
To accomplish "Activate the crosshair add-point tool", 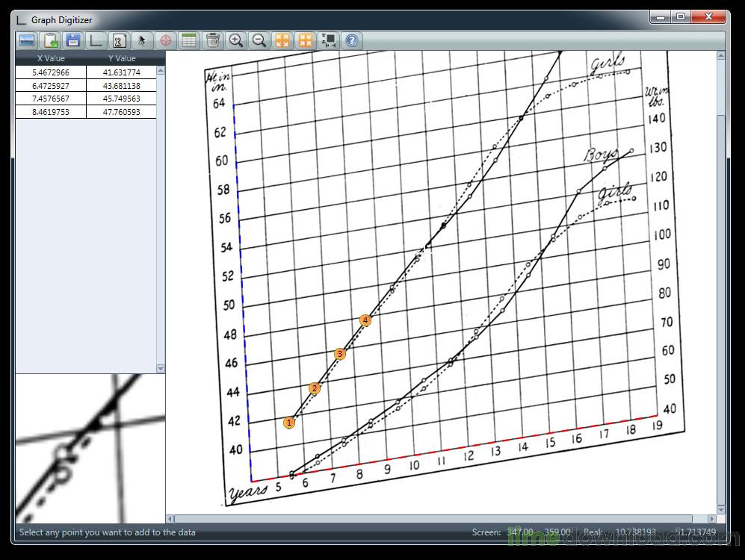I will point(166,41).
